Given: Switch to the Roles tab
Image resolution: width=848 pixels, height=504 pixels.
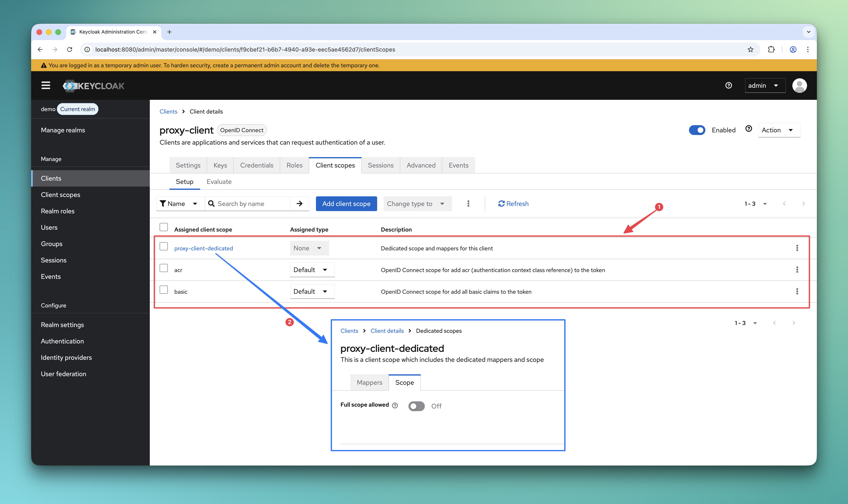Looking at the screenshot, I should pos(294,165).
